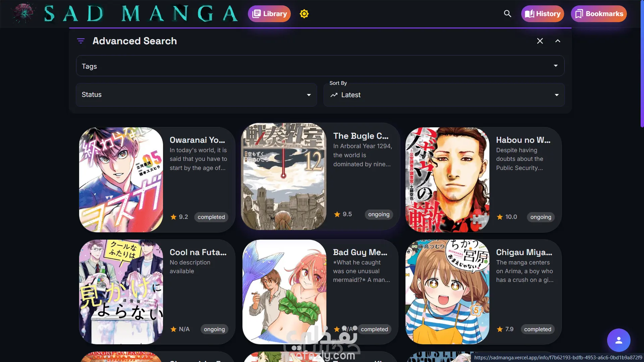Viewport: 644px width, 362px height.
Task: Click the Sad Manga logo icon
Action: 24,13
